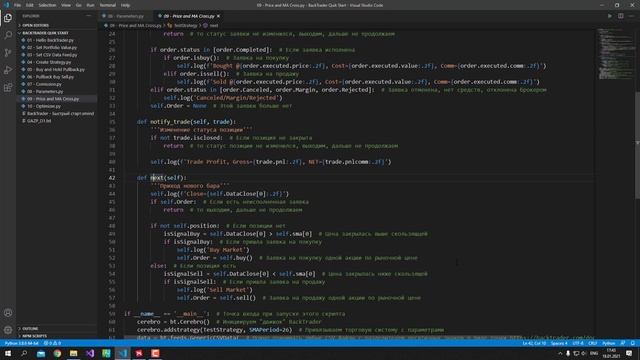Open the volume icon in system tray
The width and height of the screenshot is (640, 360).
click(x=584, y=353)
